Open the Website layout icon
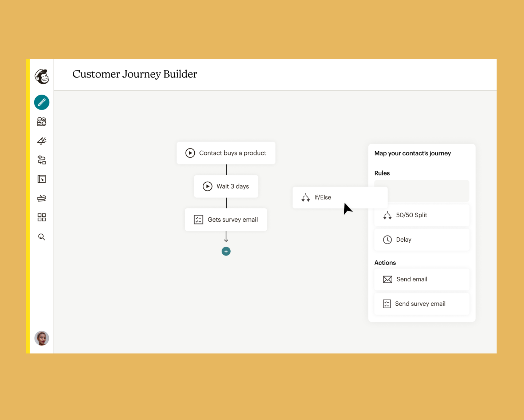 [x=42, y=179]
